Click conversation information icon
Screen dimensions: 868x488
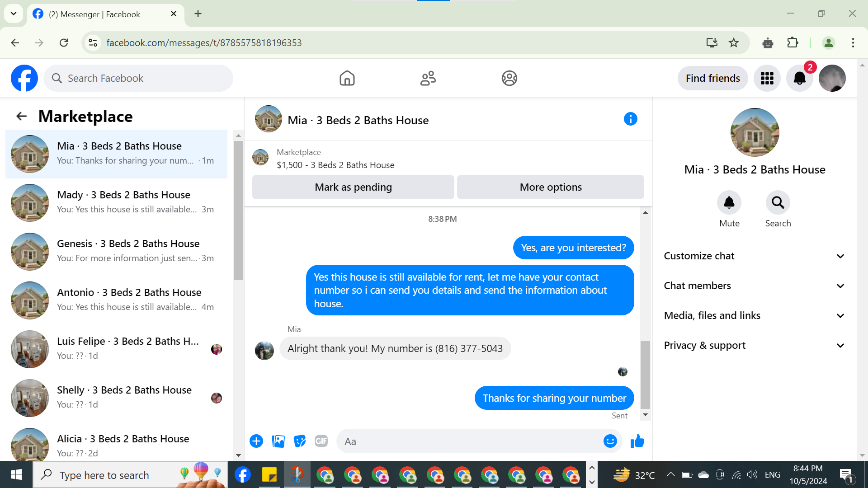[x=630, y=119]
